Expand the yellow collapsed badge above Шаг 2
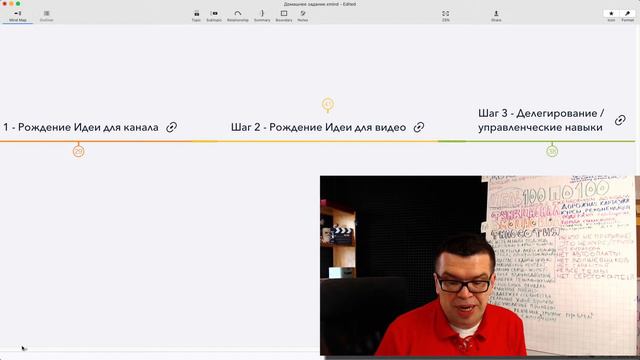The image size is (640, 360). 328,104
